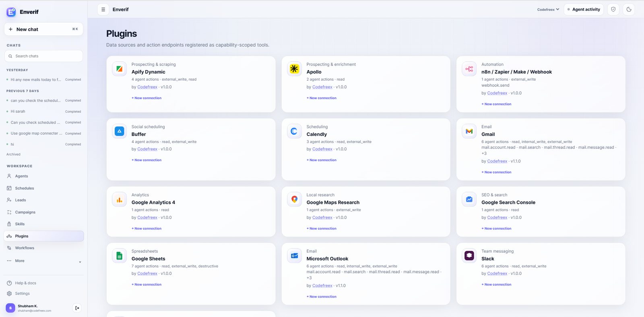Select the Plugins sidebar item
Viewport: 644px width, 317px height.
click(44, 236)
